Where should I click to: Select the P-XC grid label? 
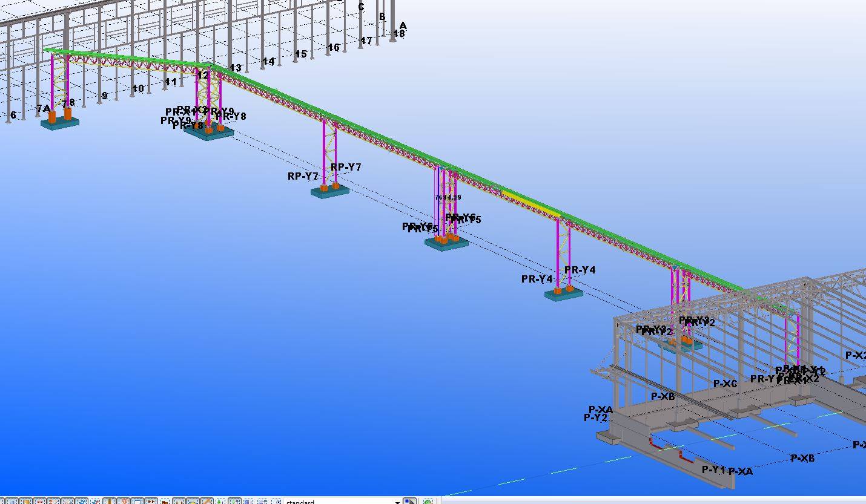725,384
